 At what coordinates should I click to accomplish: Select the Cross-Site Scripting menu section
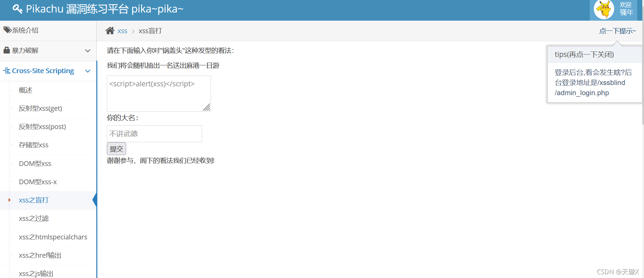point(48,71)
